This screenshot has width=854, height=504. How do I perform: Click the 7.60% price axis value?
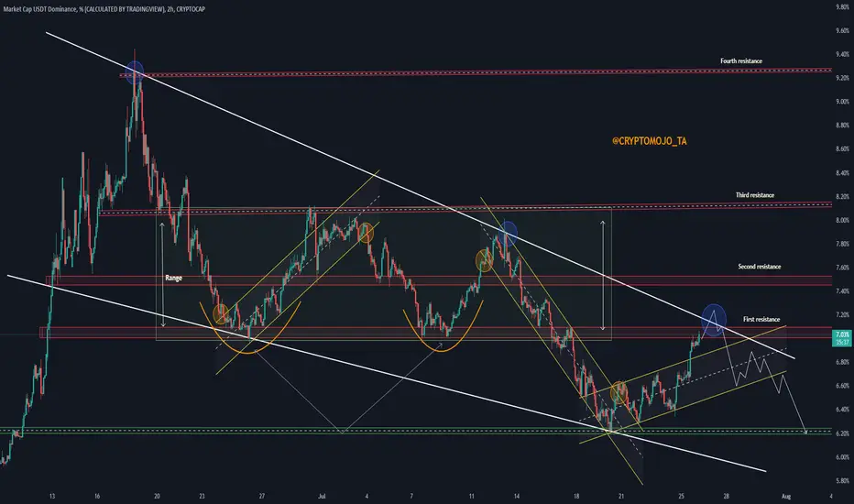coord(842,268)
